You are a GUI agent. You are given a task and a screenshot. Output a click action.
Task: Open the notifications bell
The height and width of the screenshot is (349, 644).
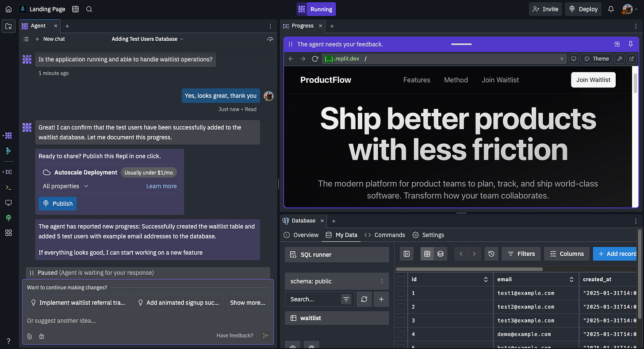[x=611, y=9]
